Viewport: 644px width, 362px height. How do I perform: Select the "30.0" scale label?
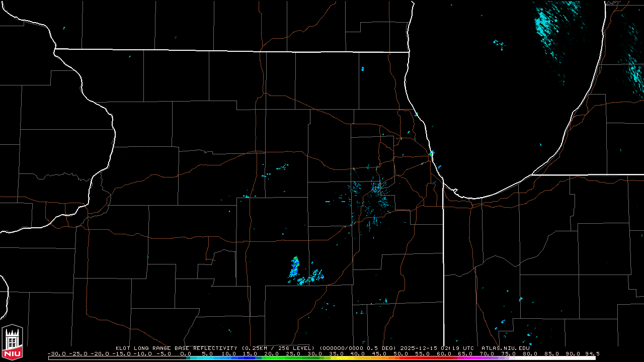click(315, 353)
